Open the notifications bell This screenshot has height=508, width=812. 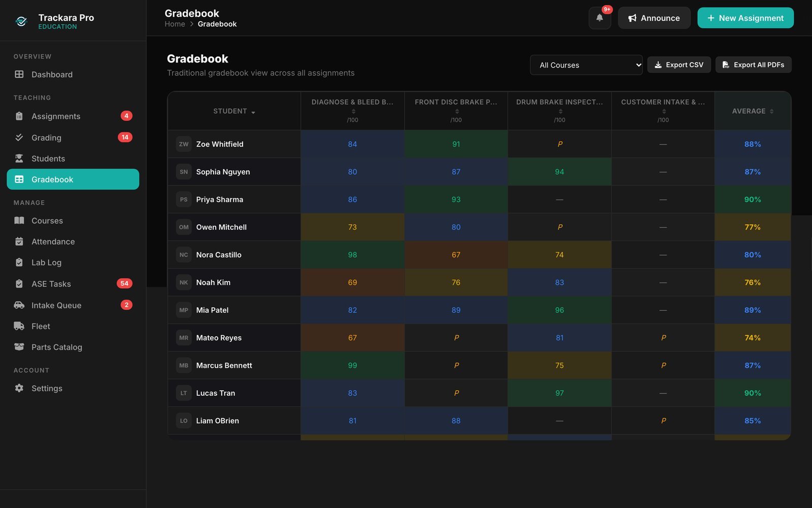(599, 18)
